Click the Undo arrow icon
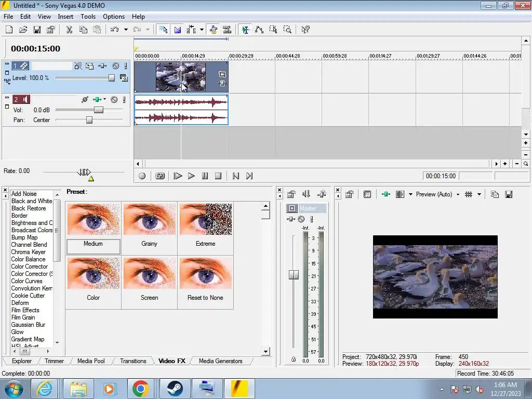The image size is (532, 399). 114,30
